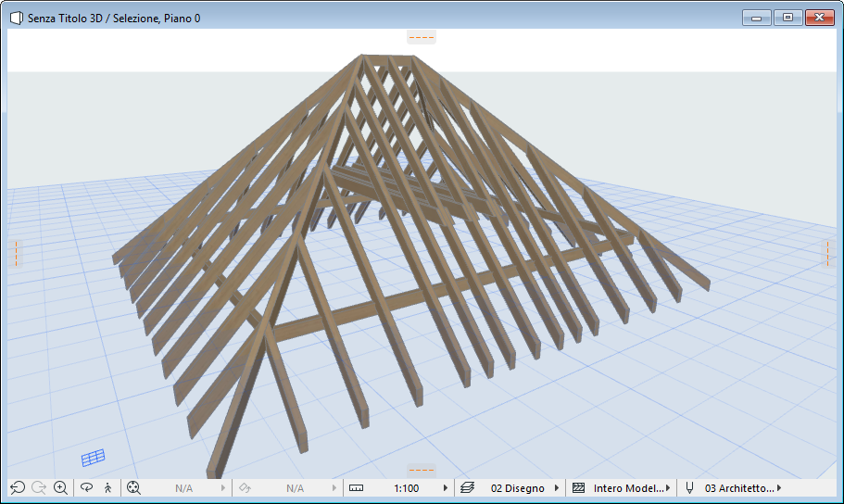Screen dimensions: 844x504
Task: Click the pen set icon
Action: [689, 487]
